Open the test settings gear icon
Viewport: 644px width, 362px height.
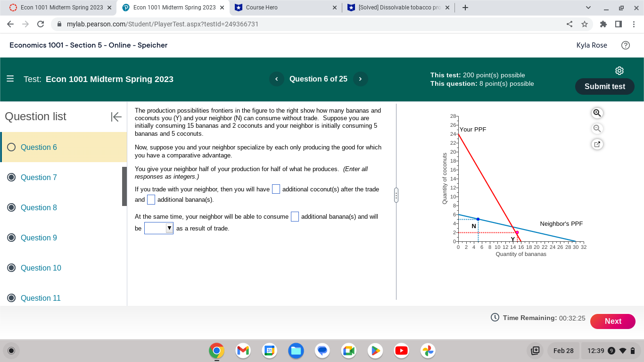[619, 70]
